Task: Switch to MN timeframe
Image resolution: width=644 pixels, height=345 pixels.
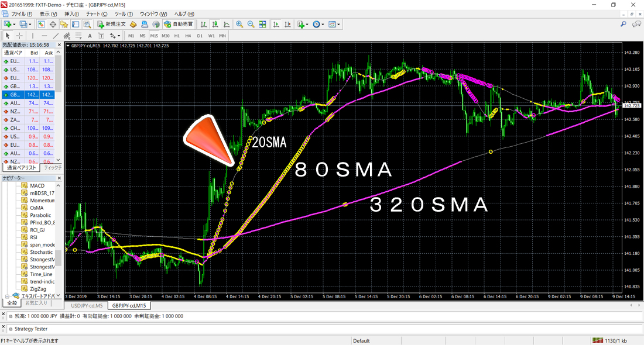Action: pos(222,36)
